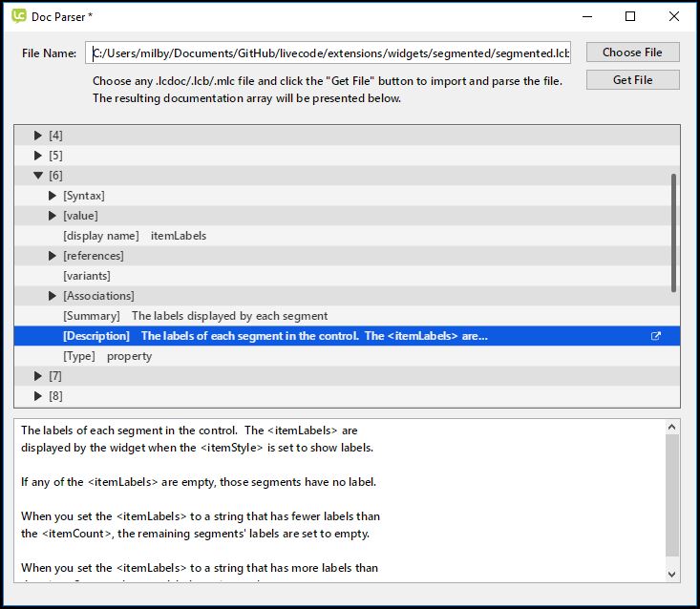Collapse the [6] tree node
The image size is (700, 609).
38,176
